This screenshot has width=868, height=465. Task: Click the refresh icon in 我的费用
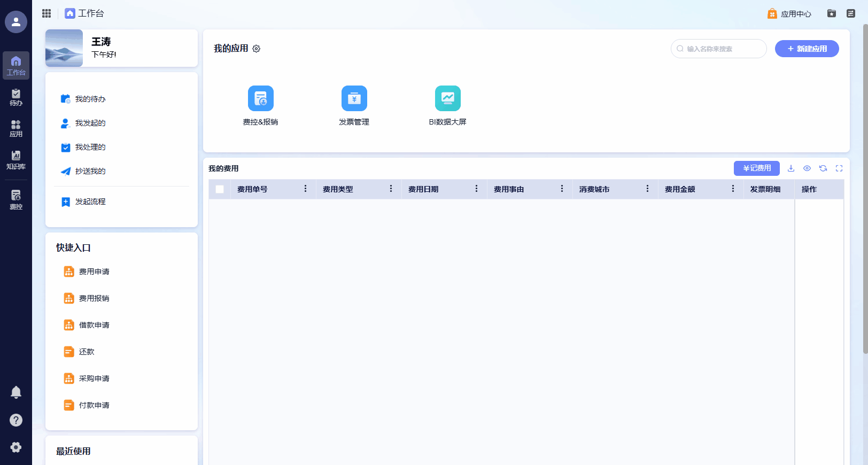823,168
